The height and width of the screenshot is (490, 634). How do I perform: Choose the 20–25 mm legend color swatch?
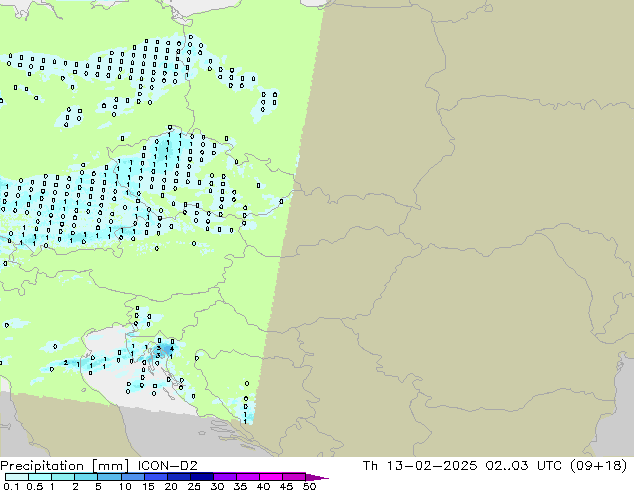(x=178, y=477)
